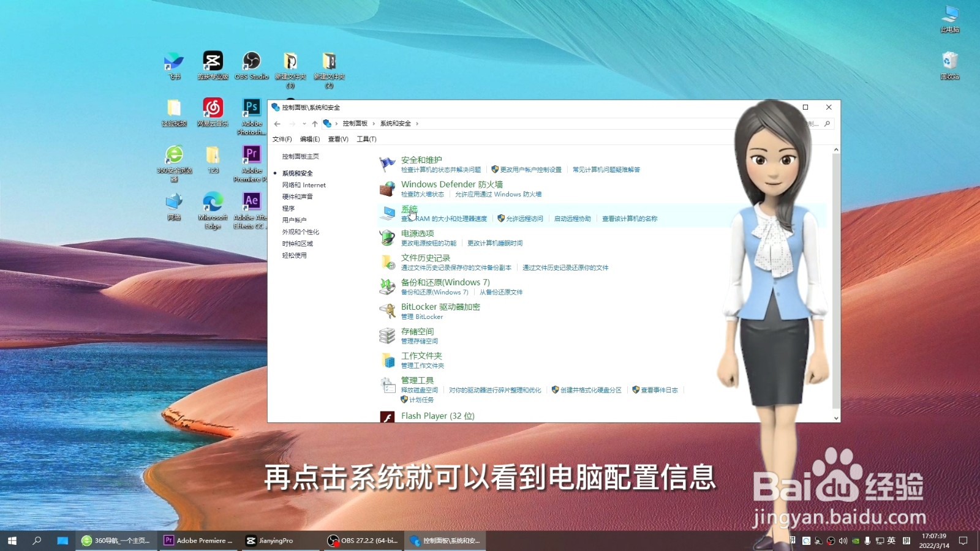
Task: Open the Administrative Tools icon
Action: click(387, 384)
